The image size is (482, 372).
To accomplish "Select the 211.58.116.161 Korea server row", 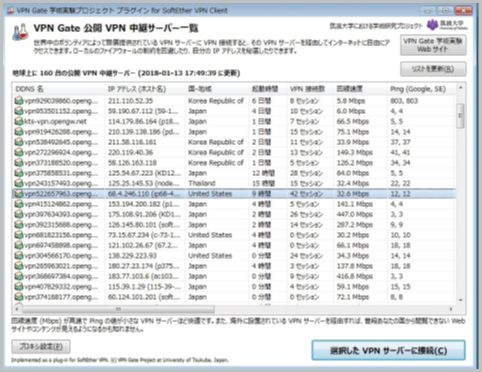I will pos(234,142).
